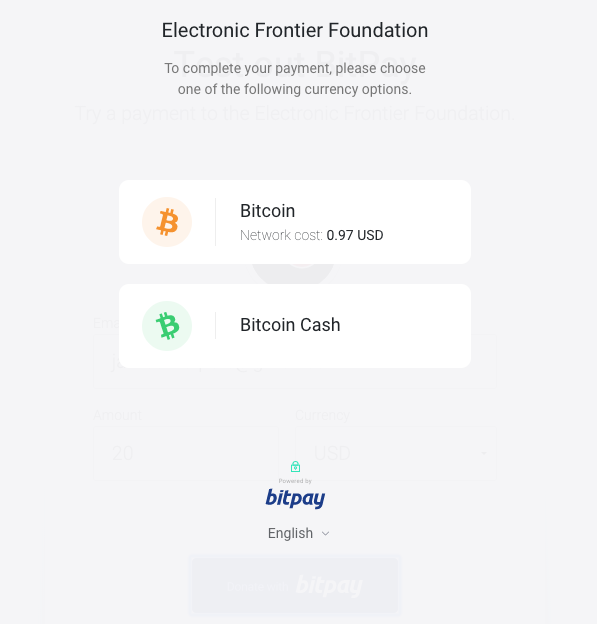
Task: Click the faded Donate with bitpay button
Action: pos(295,586)
